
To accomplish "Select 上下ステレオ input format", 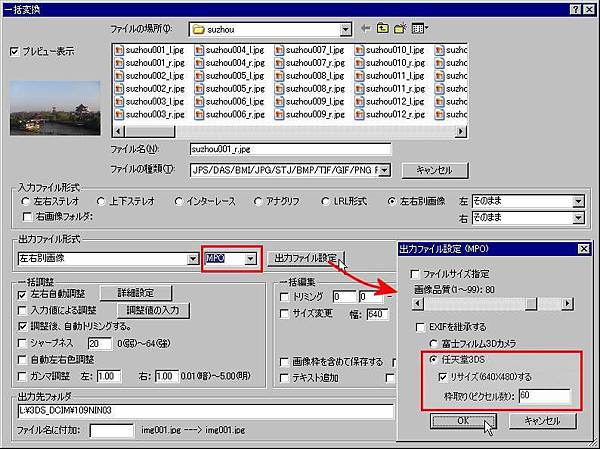I will click(x=101, y=201).
